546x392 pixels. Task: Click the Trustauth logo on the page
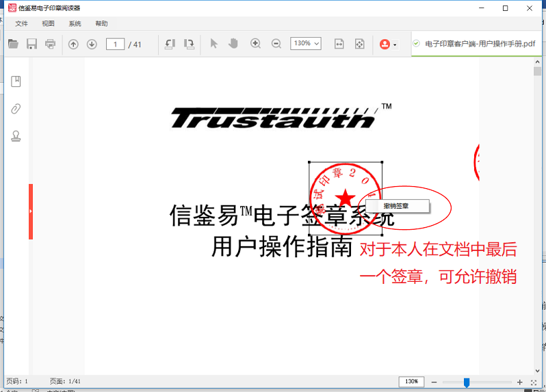point(281,117)
